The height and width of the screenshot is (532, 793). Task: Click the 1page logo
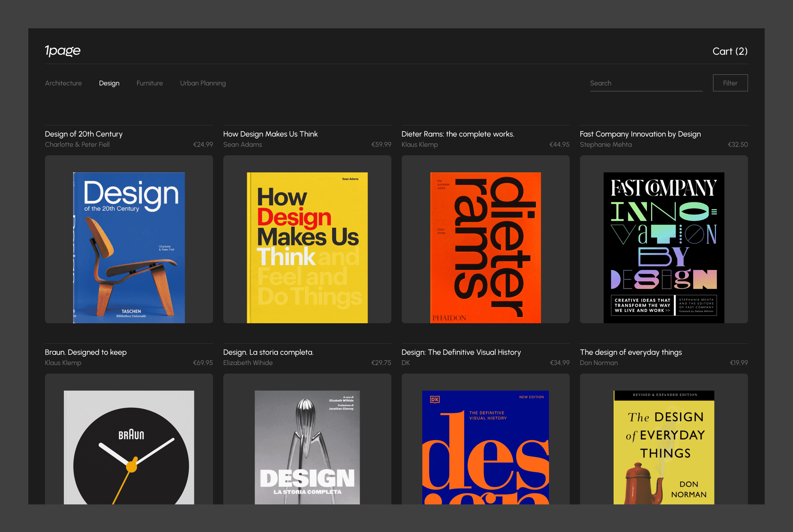pyautogui.click(x=63, y=50)
